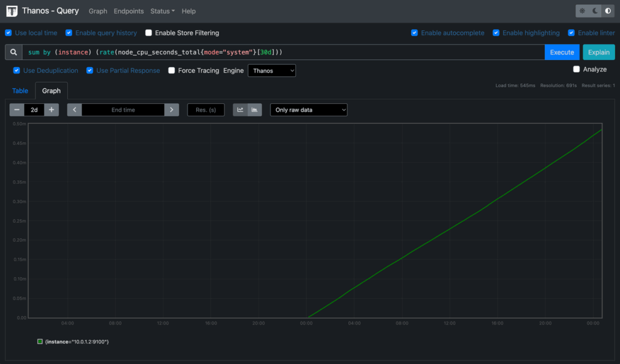Open the Graph page in navbar
Screen dimensions: 620x364
click(x=97, y=11)
